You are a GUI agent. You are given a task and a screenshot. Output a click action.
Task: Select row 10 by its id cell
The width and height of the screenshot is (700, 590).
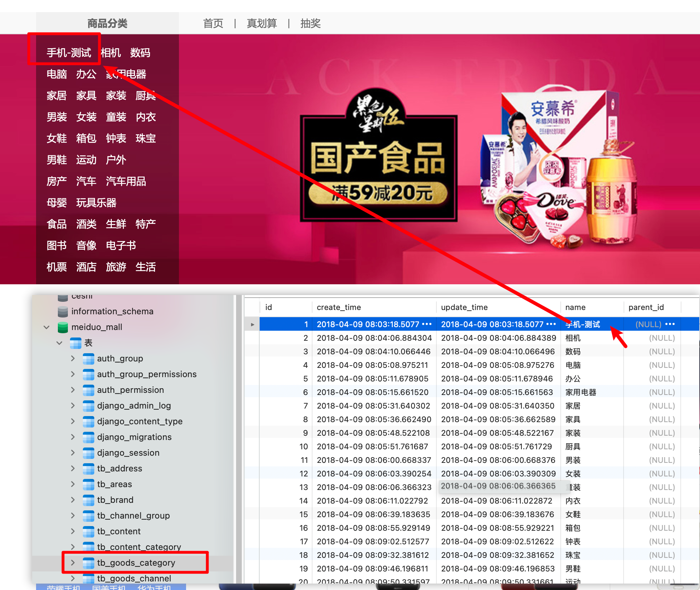tap(286, 446)
